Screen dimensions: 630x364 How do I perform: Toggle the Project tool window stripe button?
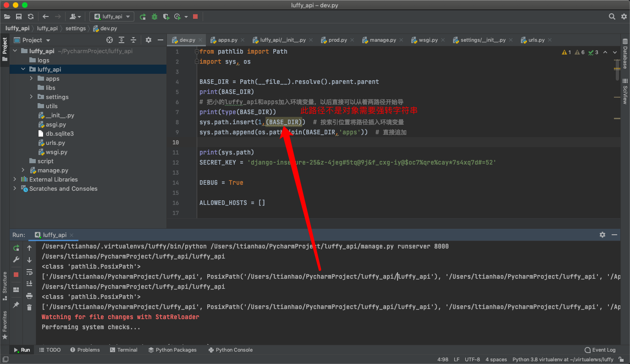[x=5, y=50]
